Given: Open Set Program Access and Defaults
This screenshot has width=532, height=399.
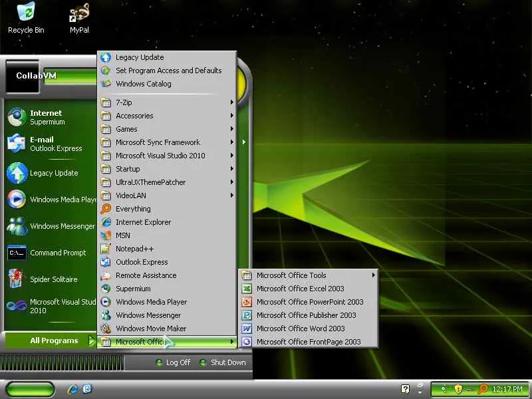Looking at the screenshot, I should [x=167, y=70].
